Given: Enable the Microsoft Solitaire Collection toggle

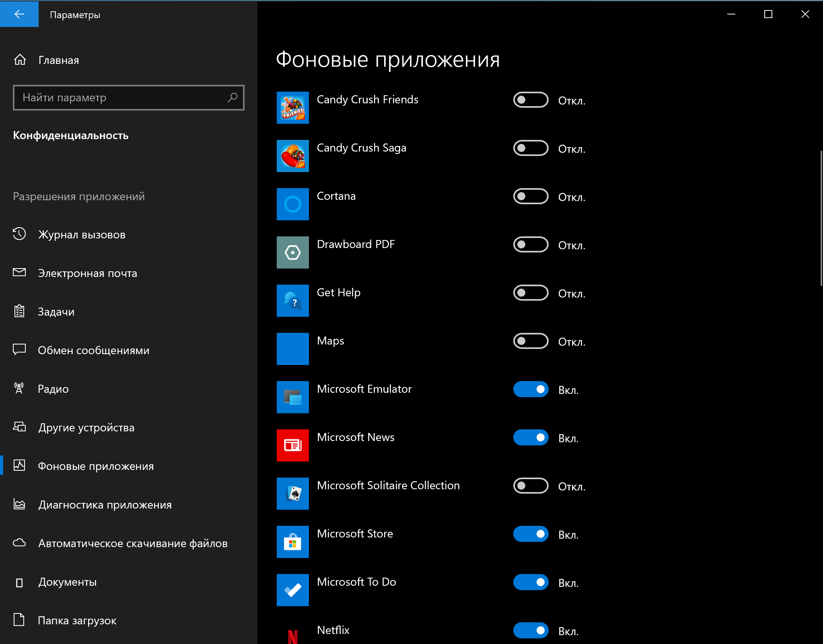Looking at the screenshot, I should tap(531, 486).
